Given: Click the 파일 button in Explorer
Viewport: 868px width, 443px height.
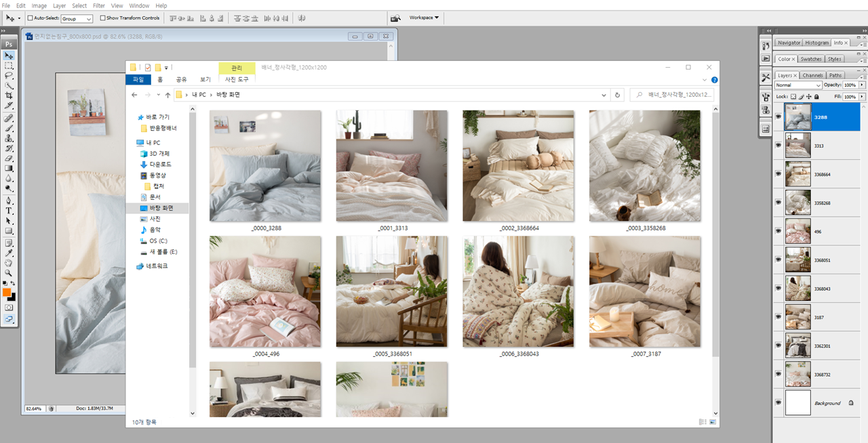Looking at the screenshot, I should pos(138,79).
